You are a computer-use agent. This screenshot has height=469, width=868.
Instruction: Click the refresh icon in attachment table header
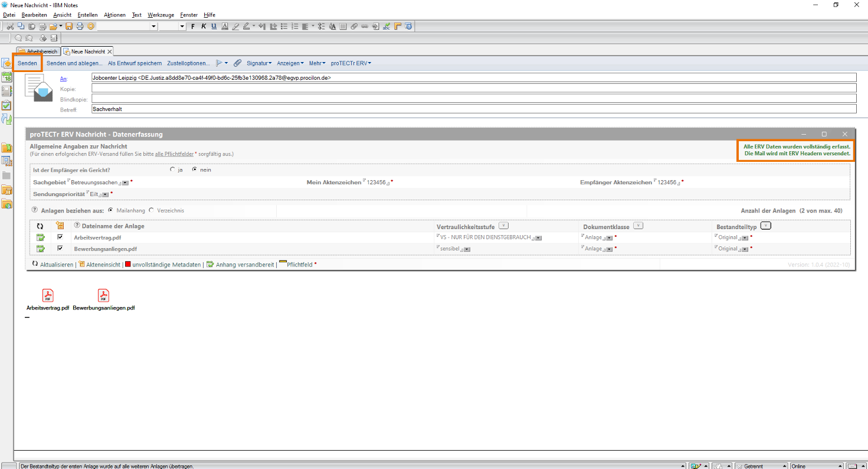point(40,226)
